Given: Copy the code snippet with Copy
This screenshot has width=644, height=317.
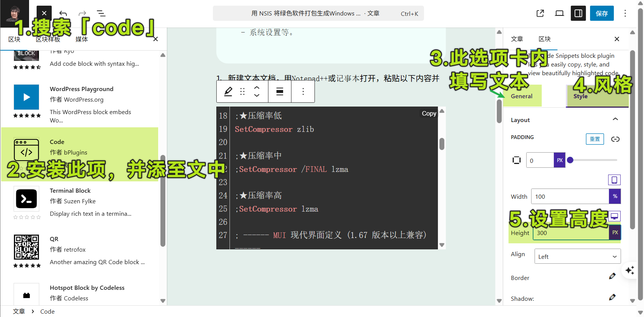Looking at the screenshot, I should coord(429,113).
